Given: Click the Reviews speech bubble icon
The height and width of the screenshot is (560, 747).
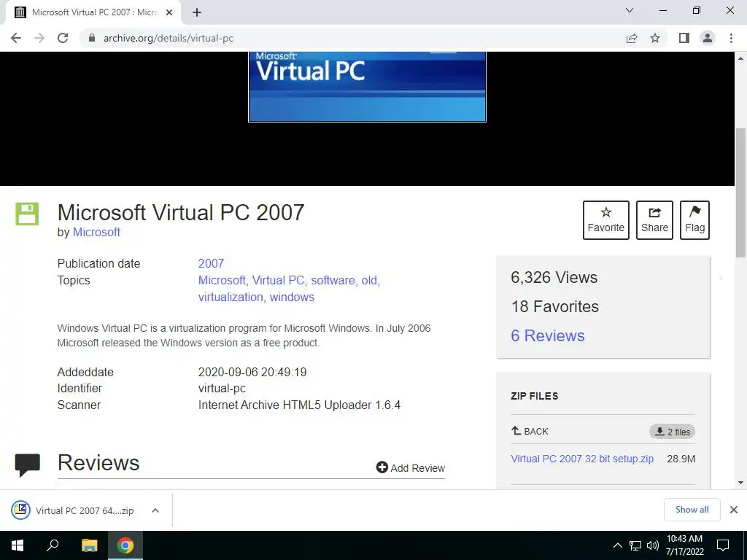Looking at the screenshot, I should pyautogui.click(x=27, y=465).
